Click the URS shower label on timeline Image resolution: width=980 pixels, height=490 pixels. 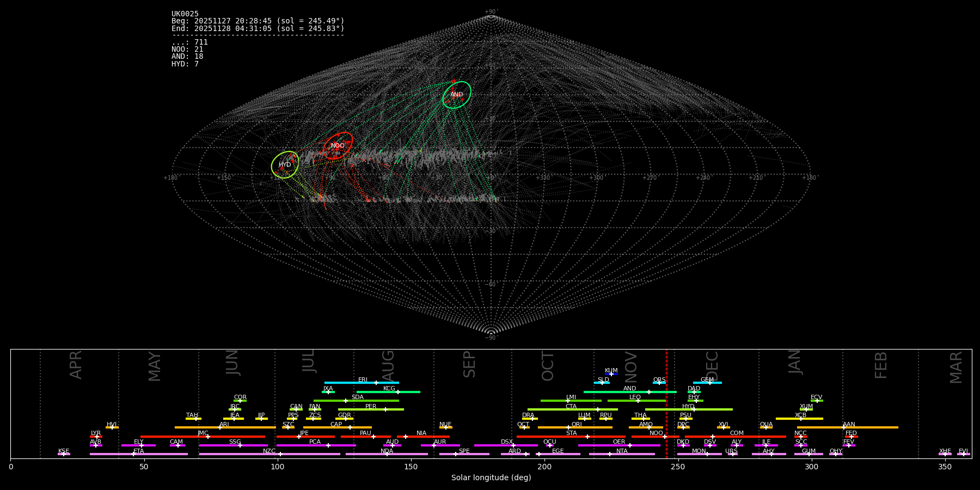point(731,451)
